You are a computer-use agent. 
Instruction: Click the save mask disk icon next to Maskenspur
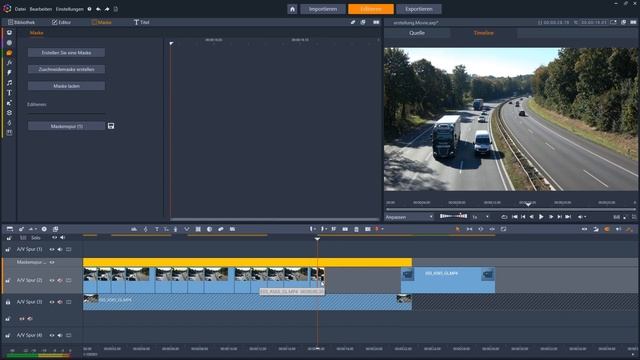pos(111,126)
